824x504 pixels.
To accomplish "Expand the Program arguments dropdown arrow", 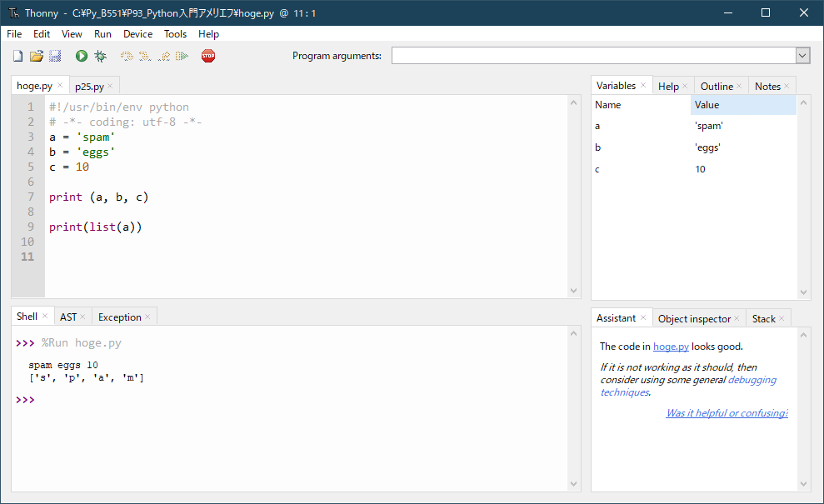I will coord(802,55).
